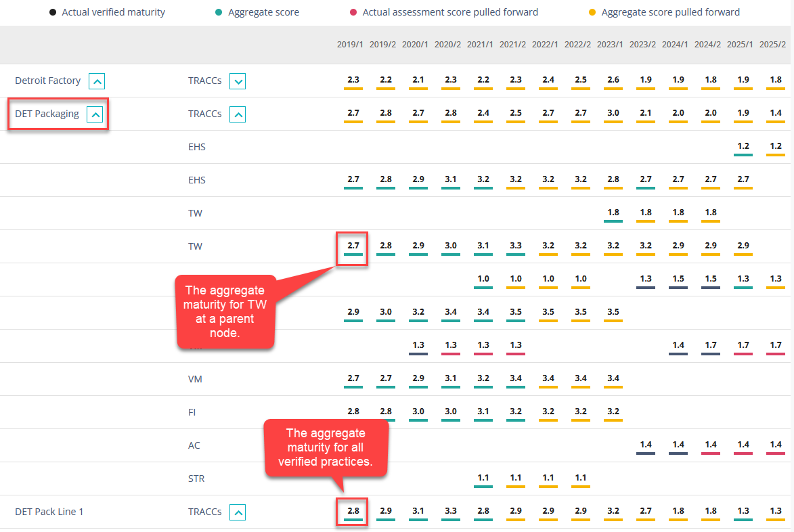Expand the Detroit Factory TRACCs chevron

click(x=237, y=82)
